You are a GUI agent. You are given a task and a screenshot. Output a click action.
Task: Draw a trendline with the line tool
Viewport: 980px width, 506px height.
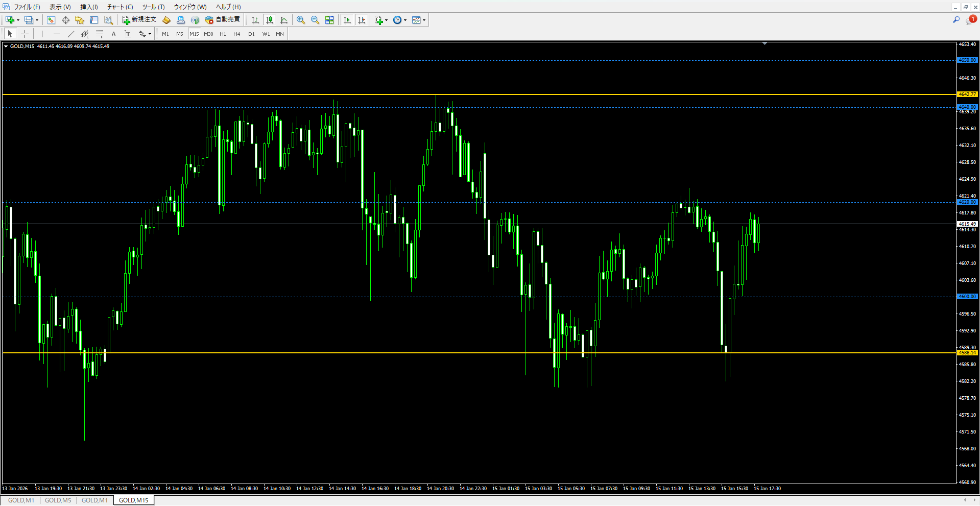tap(71, 34)
